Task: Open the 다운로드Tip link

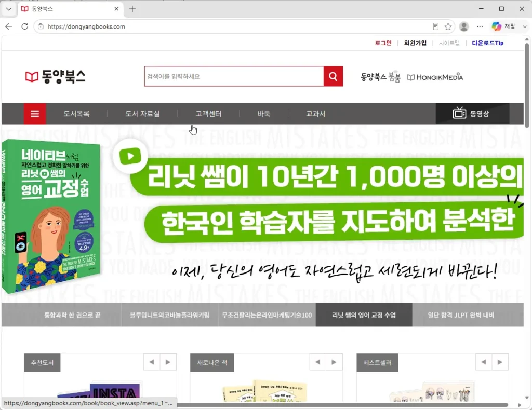Action: coord(487,43)
